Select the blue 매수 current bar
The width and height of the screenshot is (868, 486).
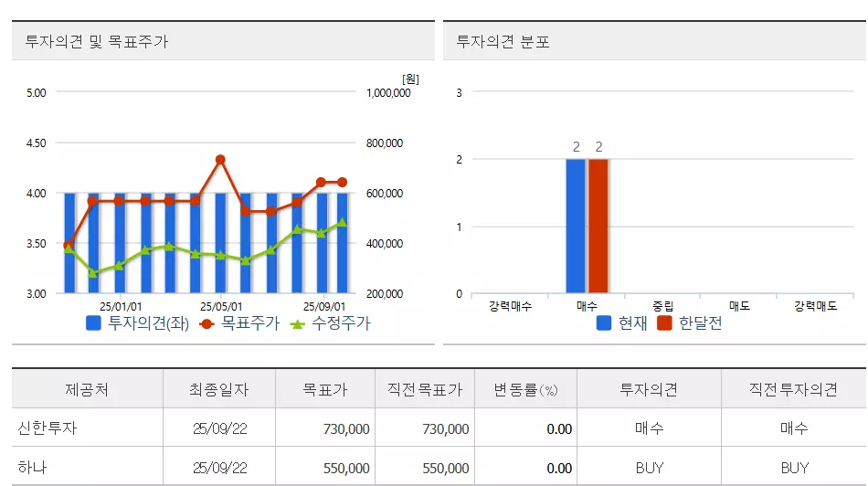coord(576,226)
